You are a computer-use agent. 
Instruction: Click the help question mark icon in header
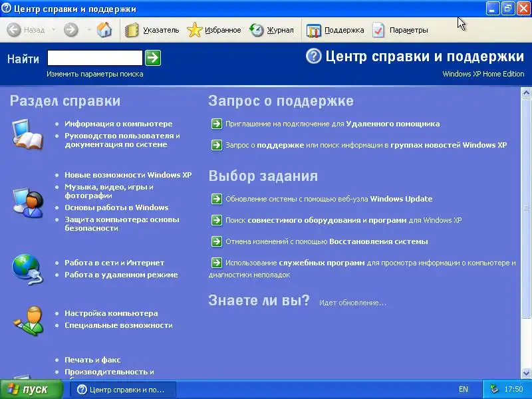pos(313,56)
